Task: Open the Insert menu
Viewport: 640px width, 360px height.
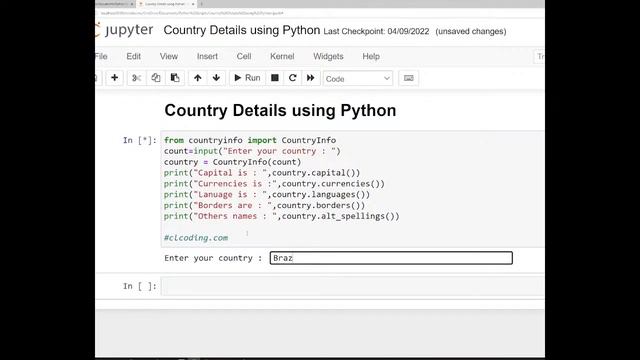Action: click(x=207, y=56)
